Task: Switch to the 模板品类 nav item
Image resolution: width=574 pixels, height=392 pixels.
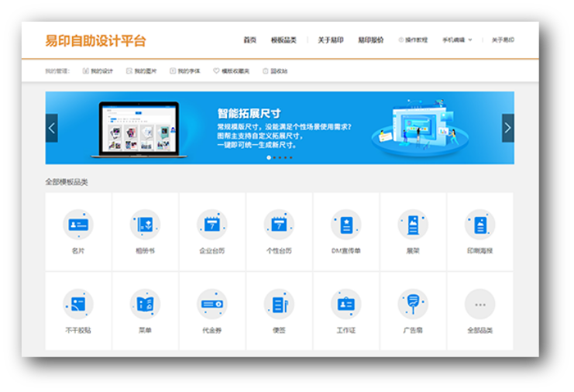Action: click(284, 40)
